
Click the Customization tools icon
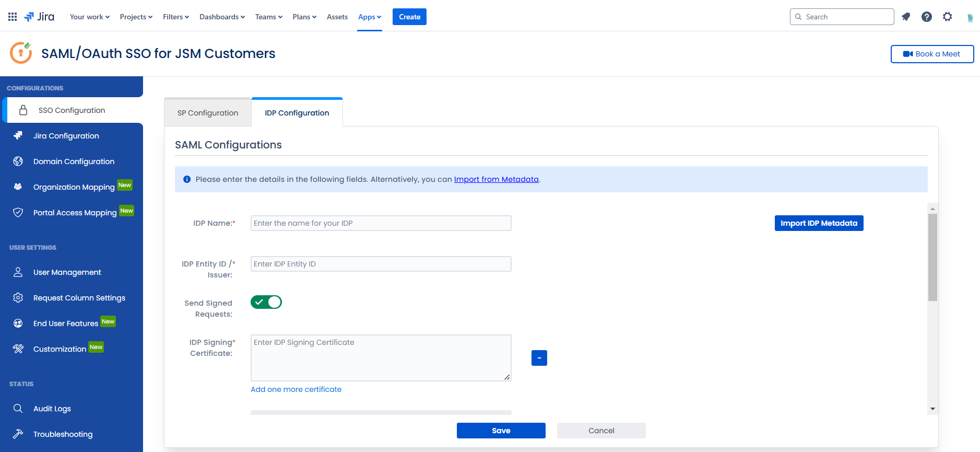pos(18,349)
